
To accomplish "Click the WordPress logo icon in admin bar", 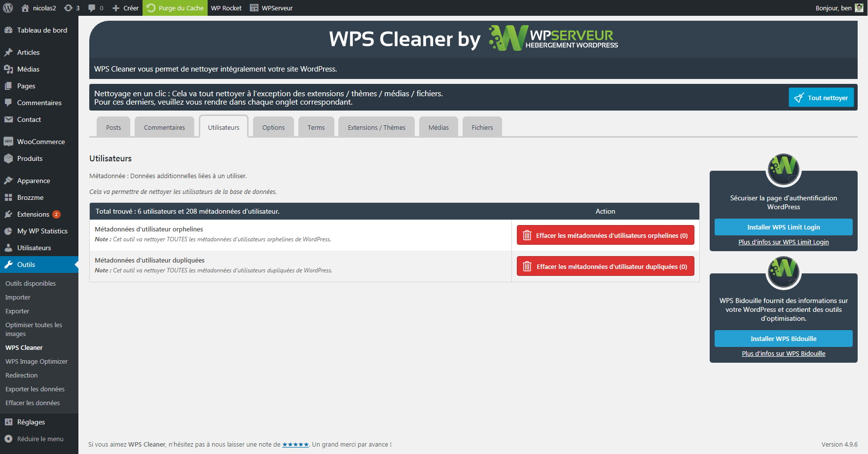I will [x=8, y=8].
